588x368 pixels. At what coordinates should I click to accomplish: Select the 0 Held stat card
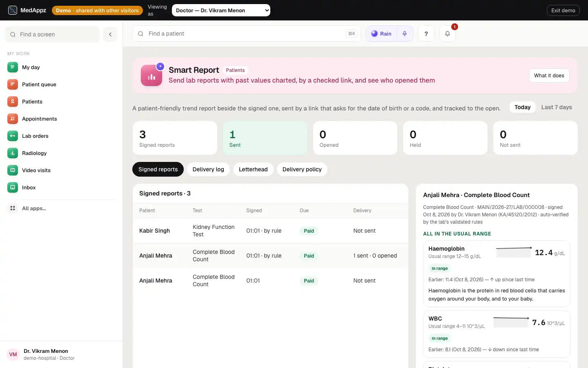[445, 138]
